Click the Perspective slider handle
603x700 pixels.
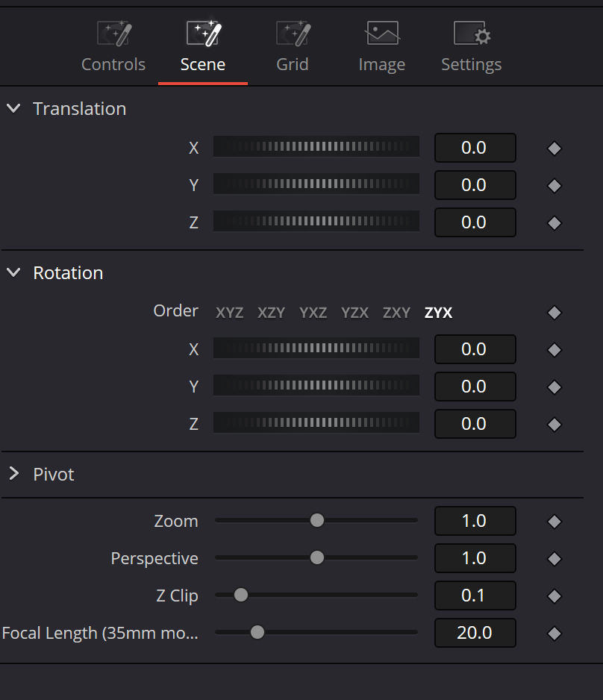(317, 557)
